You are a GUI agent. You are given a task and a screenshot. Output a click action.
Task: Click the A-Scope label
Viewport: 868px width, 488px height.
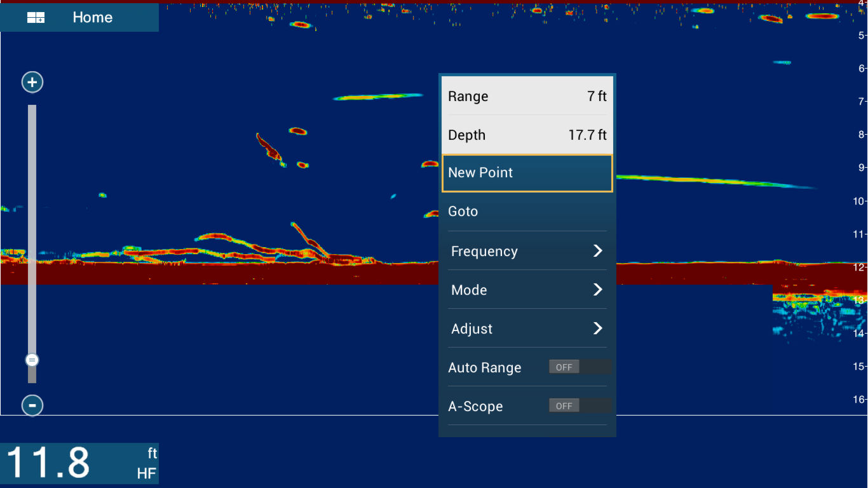[475, 407]
